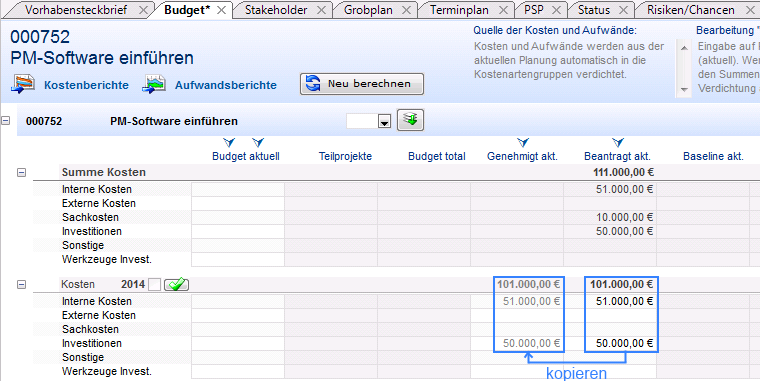This screenshot has width=760, height=381.
Task: Click Summe Kosten row label
Action: click(x=104, y=172)
